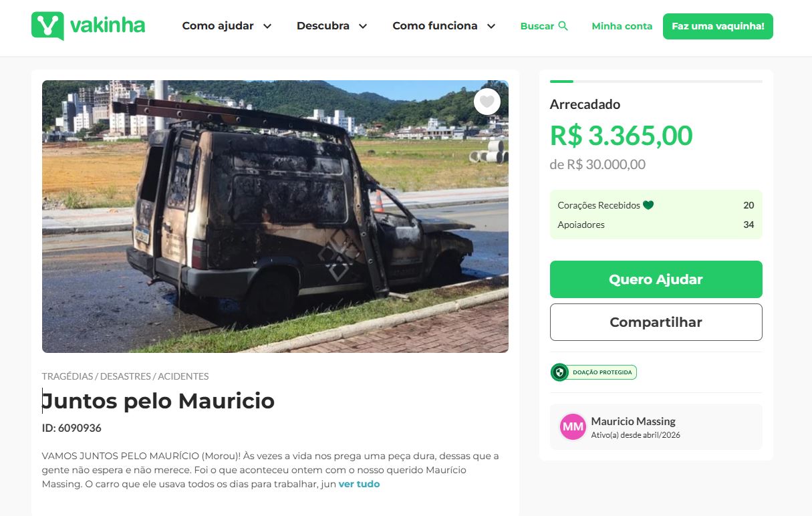
Task: Toggle the heart favorite on campaign photo
Action: tap(487, 102)
